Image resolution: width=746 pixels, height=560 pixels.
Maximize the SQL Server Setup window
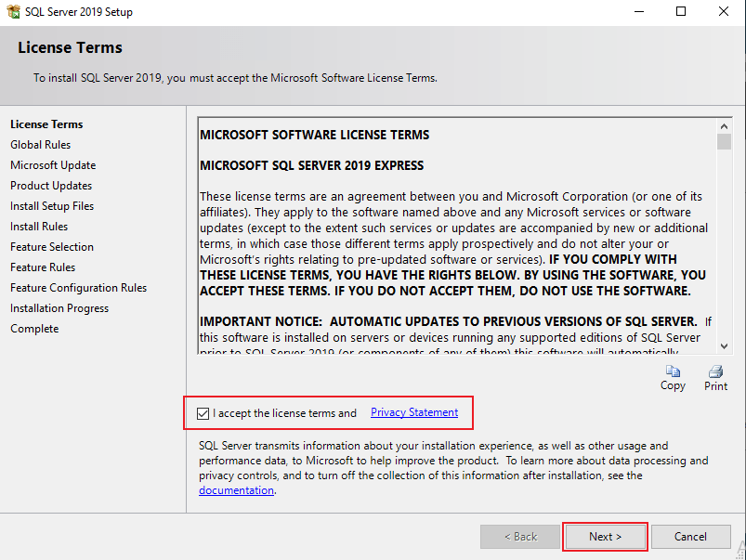coord(681,12)
